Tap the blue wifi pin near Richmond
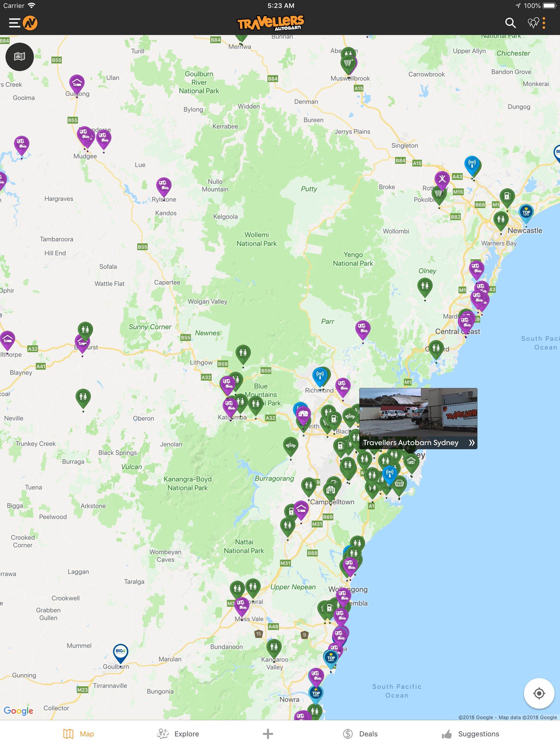Screen dimensions: 560x747 pos(320,376)
